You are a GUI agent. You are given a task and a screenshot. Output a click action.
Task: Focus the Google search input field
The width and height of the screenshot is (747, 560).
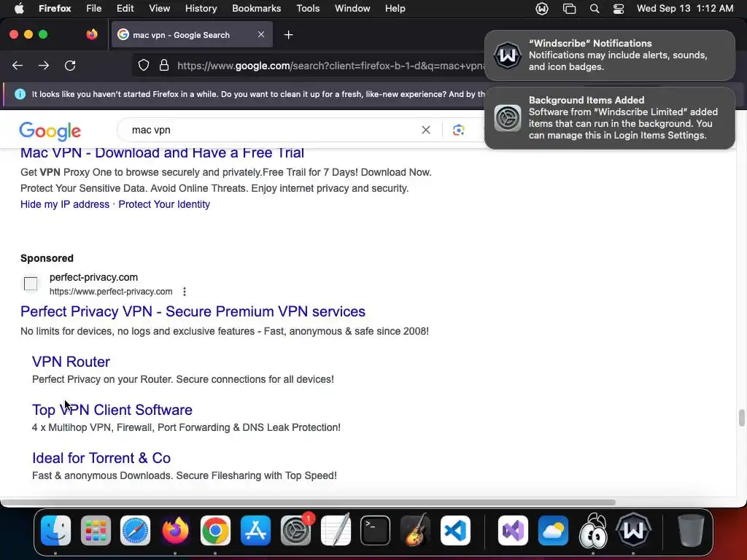click(274, 130)
